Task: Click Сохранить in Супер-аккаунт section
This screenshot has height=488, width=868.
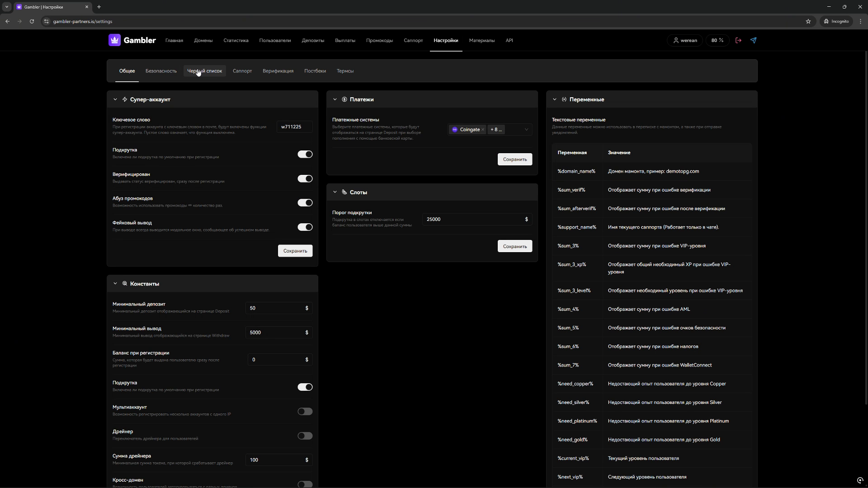Action: click(295, 251)
